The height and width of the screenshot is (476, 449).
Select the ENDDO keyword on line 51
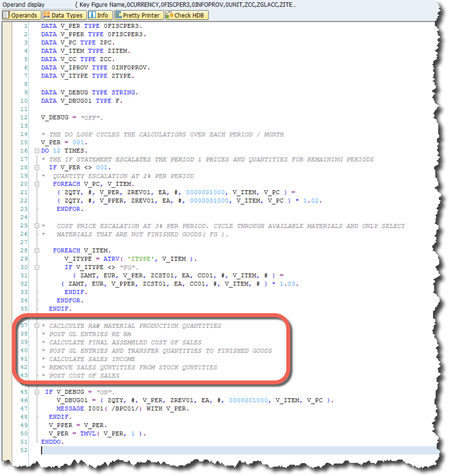52,442
